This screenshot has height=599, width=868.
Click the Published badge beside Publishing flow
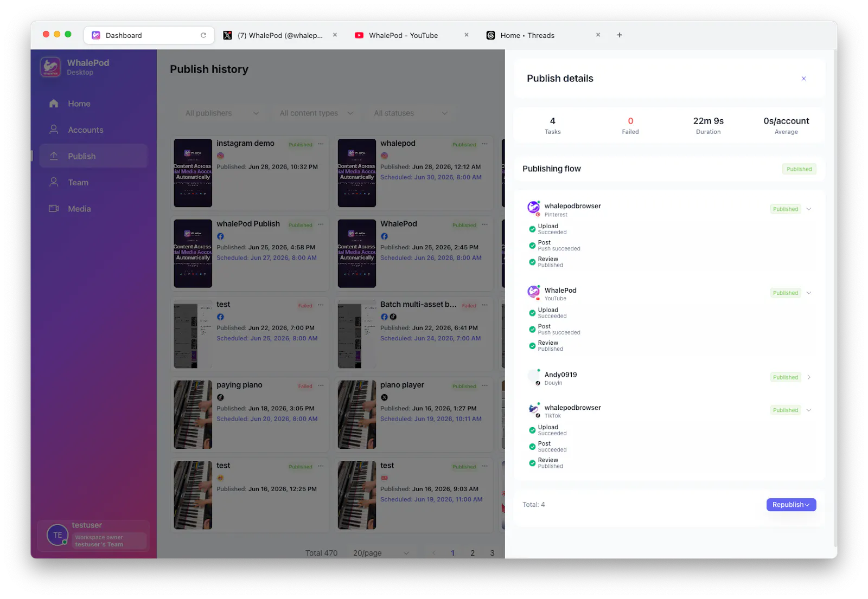click(799, 169)
